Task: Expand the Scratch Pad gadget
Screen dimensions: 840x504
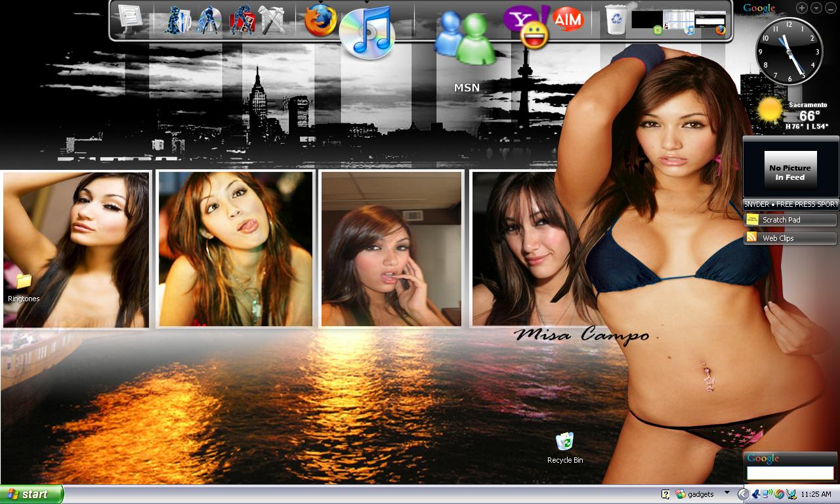Action: [x=790, y=220]
